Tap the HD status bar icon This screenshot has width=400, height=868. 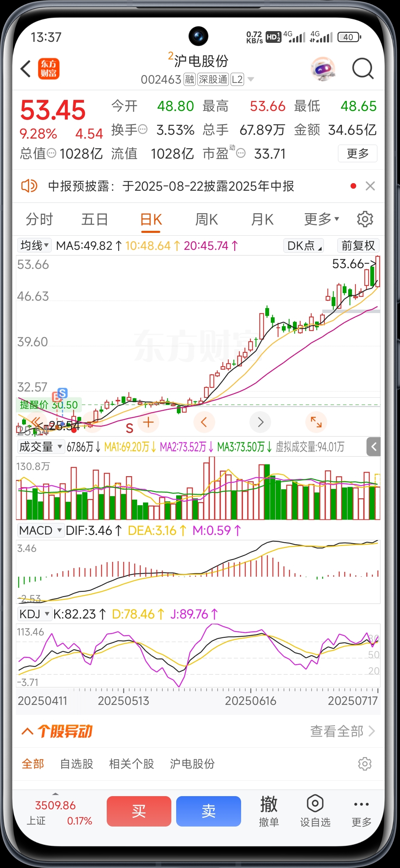pyautogui.click(x=273, y=37)
